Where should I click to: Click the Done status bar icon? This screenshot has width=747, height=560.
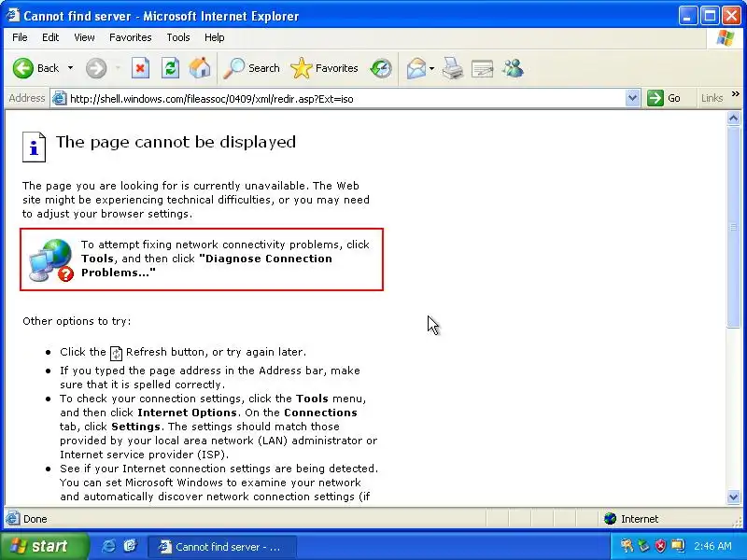pos(13,519)
